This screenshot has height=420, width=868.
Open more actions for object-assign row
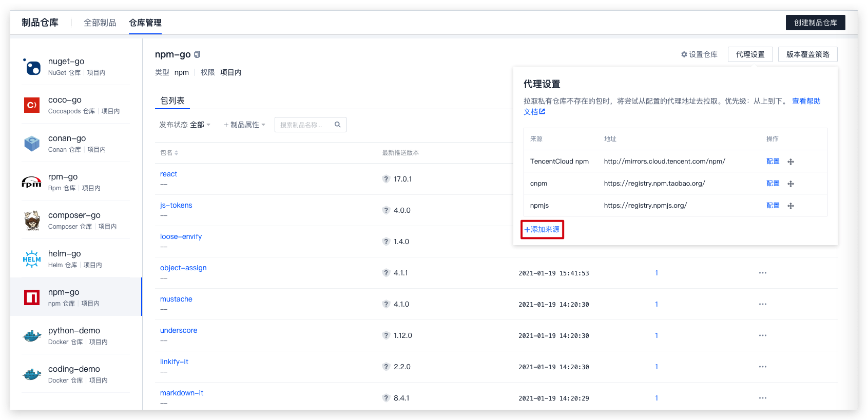click(x=763, y=273)
